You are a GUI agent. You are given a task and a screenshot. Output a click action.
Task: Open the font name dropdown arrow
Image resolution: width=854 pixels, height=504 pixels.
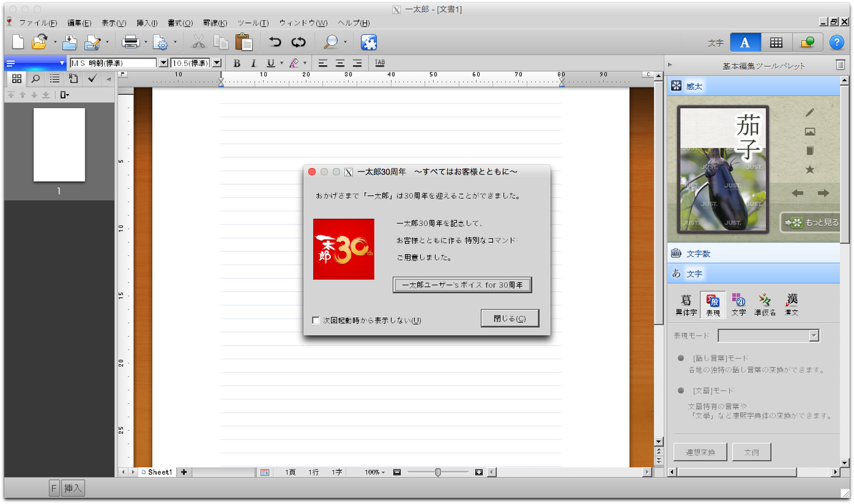pos(163,63)
